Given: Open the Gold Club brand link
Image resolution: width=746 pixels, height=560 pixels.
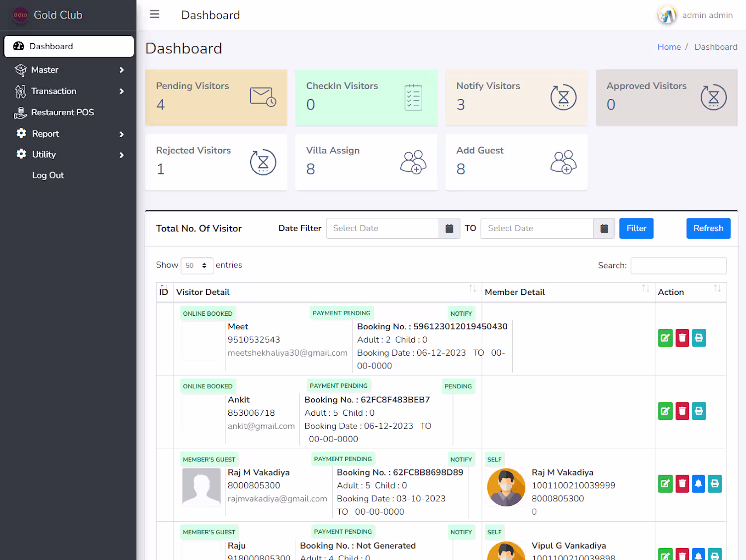Looking at the screenshot, I should coord(58,15).
